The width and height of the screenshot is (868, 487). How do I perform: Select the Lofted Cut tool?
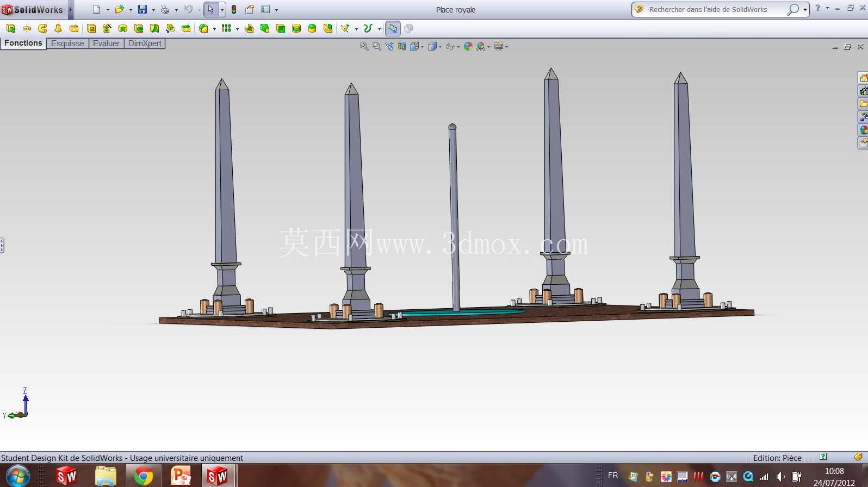click(154, 28)
